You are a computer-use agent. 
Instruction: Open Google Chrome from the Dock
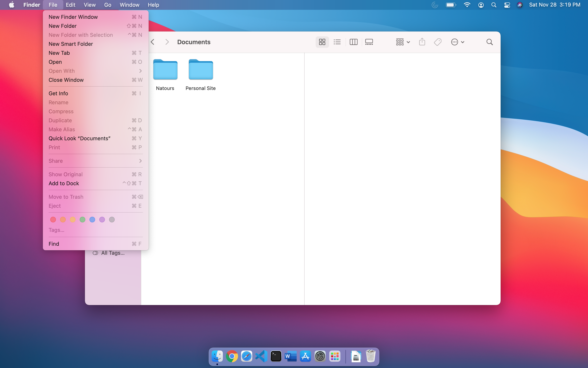(232, 356)
